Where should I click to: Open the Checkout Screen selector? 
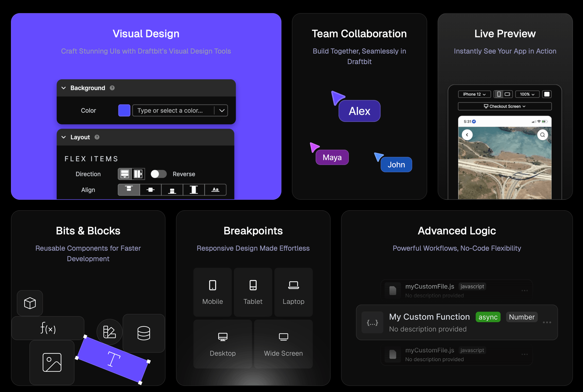click(504, 106)
